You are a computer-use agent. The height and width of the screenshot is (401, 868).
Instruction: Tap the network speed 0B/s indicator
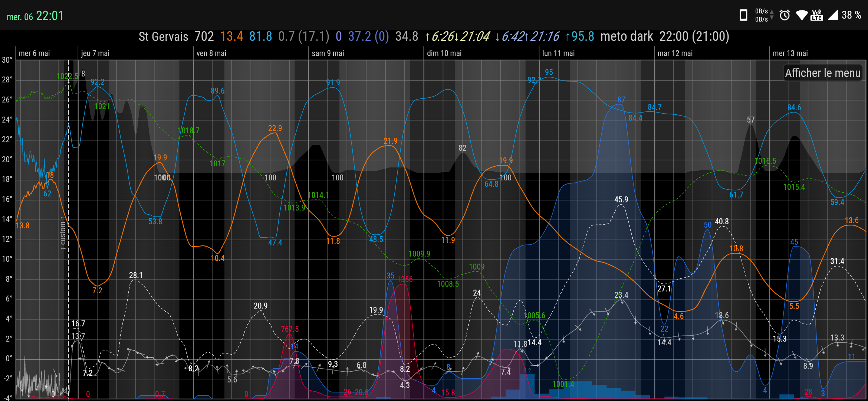tap(764, 15)
